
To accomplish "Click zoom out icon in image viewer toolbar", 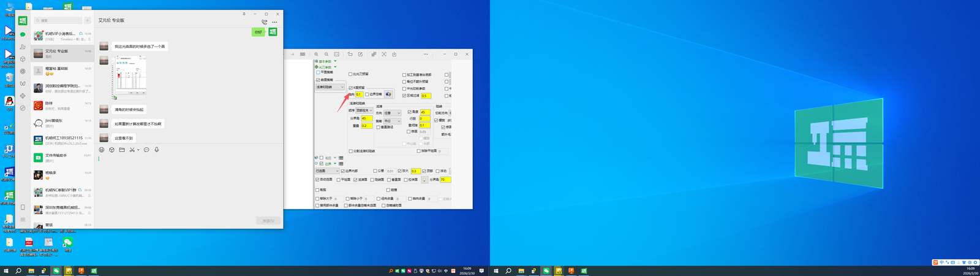I will 326,54.
